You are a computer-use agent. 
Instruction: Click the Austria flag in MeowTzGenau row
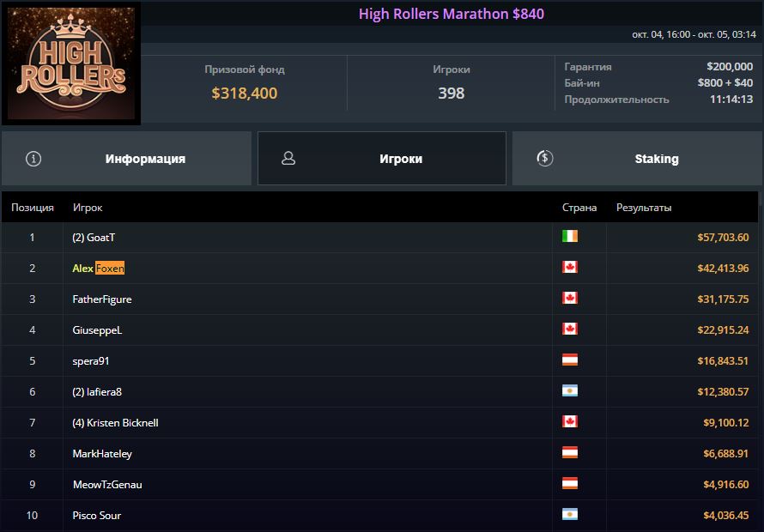[x=570, y=483]
